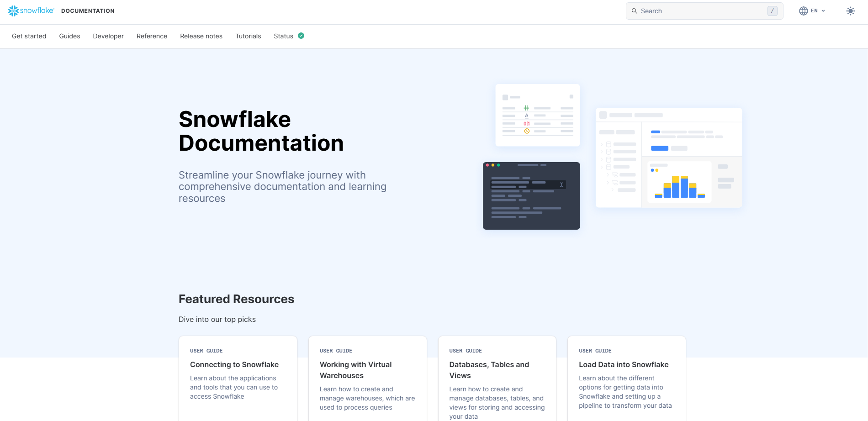Viewport: 868px width, 421px height.
Task: Click the slash shortcut key badge
Action: pos(772,11)
